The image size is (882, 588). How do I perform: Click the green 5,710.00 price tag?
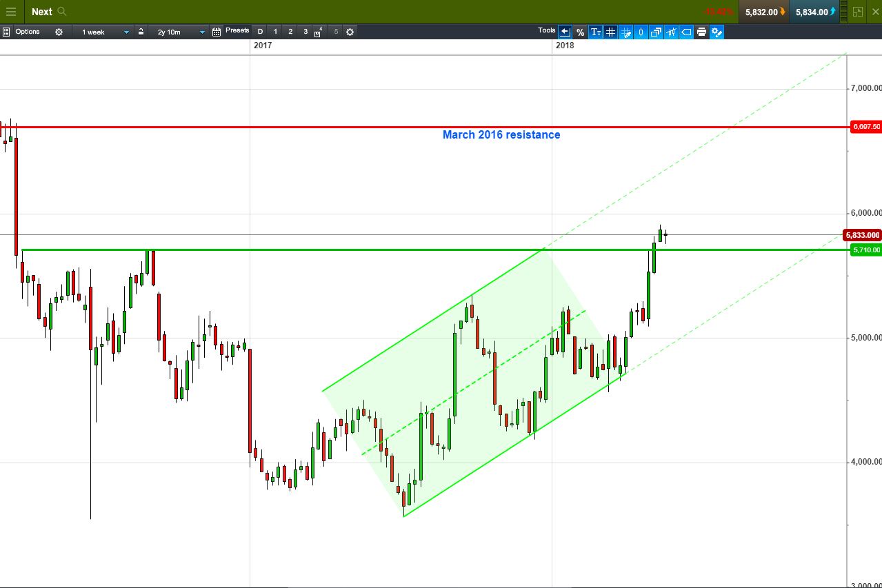[x=866, y=250]
